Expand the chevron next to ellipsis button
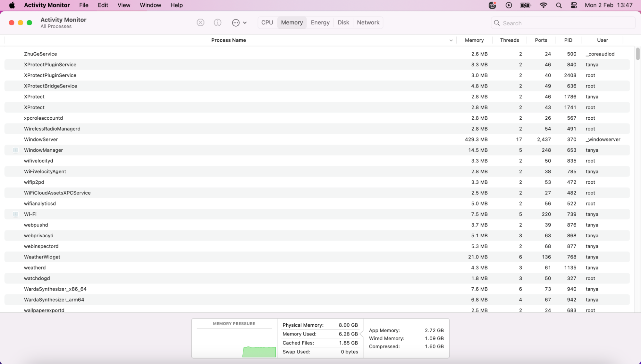Viewport: 641px width, 364px height. [x=245, y=23]
